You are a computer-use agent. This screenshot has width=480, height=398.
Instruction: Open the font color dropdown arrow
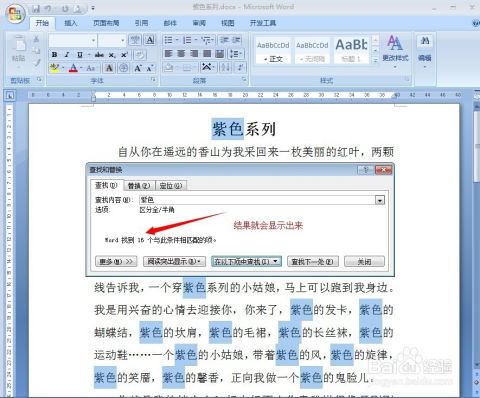pyautogui.click(x=81, y=68)
